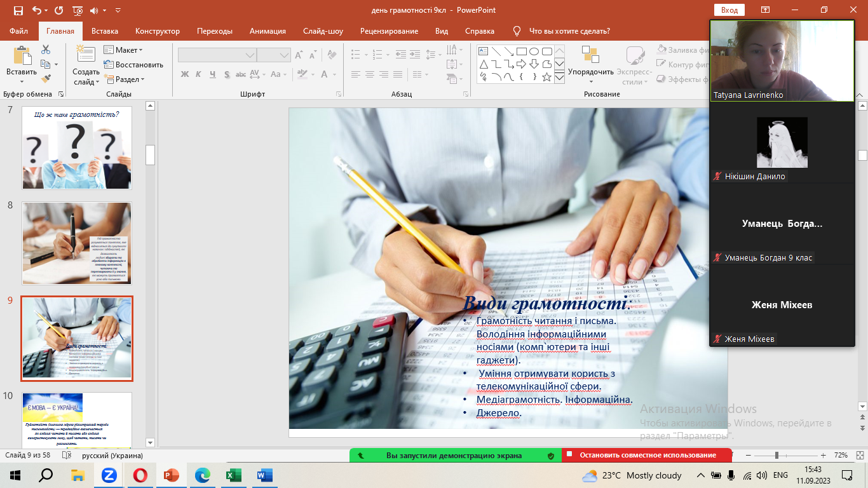868x488 pixels.
Task: Select slide 8 thumbnail in the panel
Action: pos(77,243)
